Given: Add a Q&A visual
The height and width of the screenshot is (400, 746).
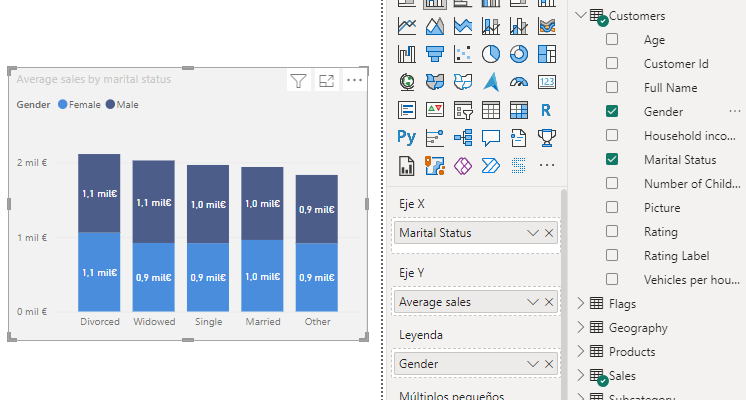Looking at the screenshot, I should tap(491, 138).
